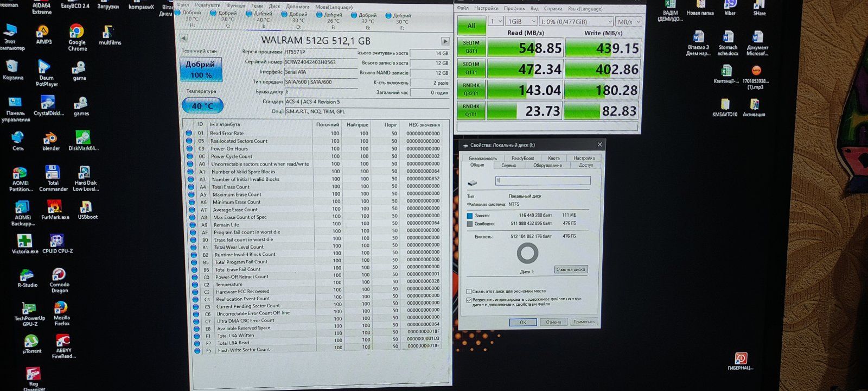The height and width of the screenshot is (391, 868).
Task: Open the Victoria.exe desktop icon
Action: pyautogui.click(x=25, y=244)
